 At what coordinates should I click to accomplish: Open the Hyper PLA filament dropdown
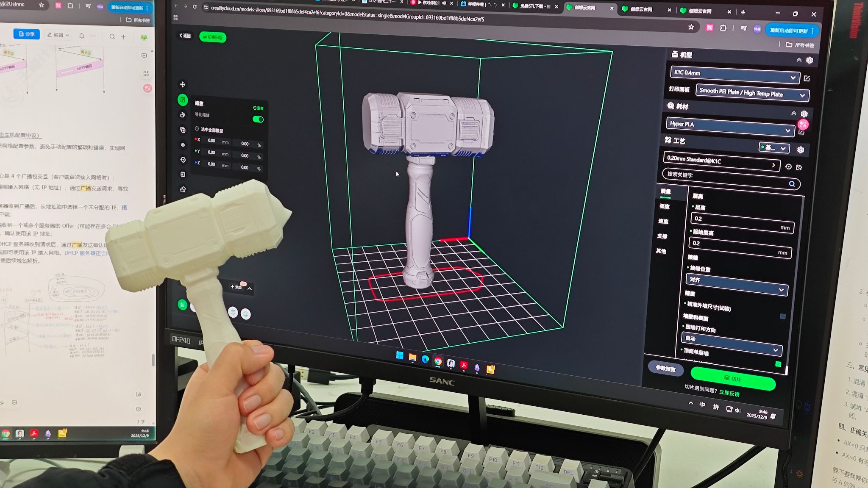click(x=730, y=127)
